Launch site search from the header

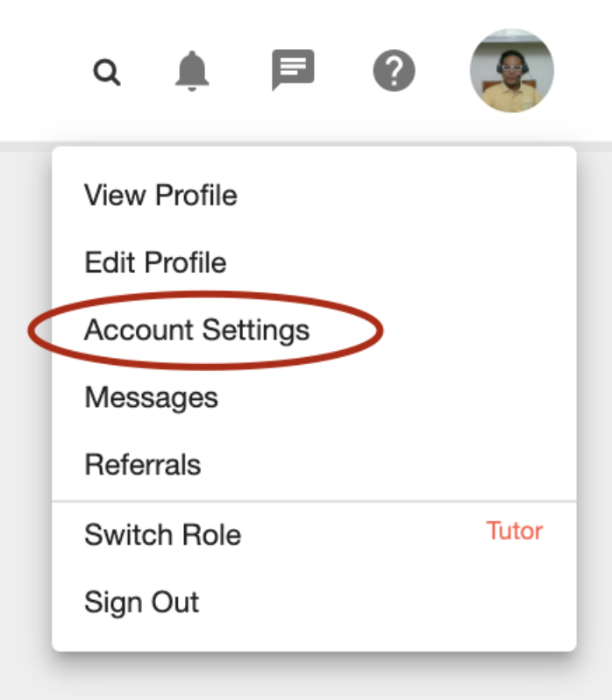point(107,72)
